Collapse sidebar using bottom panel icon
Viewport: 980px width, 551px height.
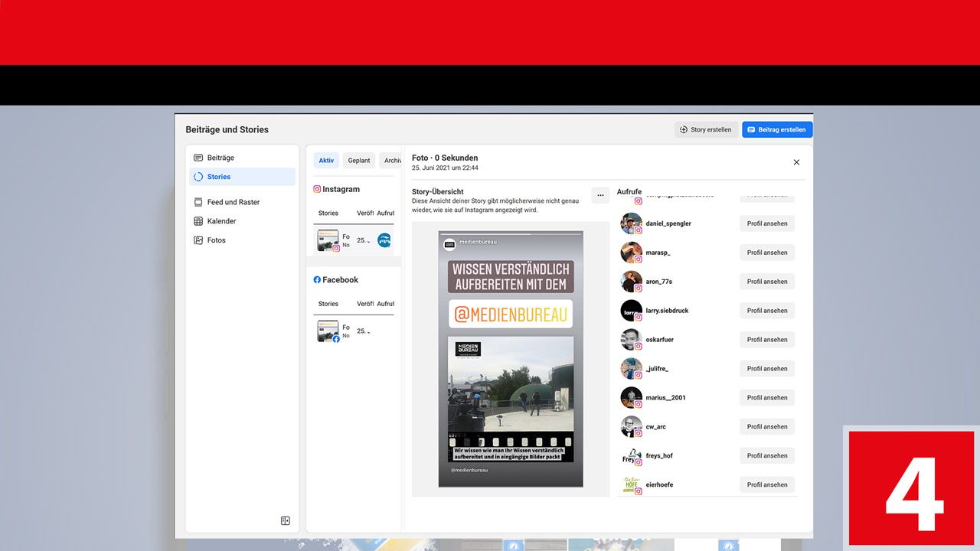286,520
